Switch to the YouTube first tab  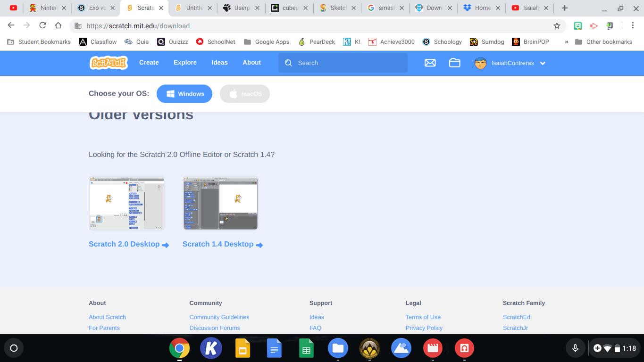(13, 8)
